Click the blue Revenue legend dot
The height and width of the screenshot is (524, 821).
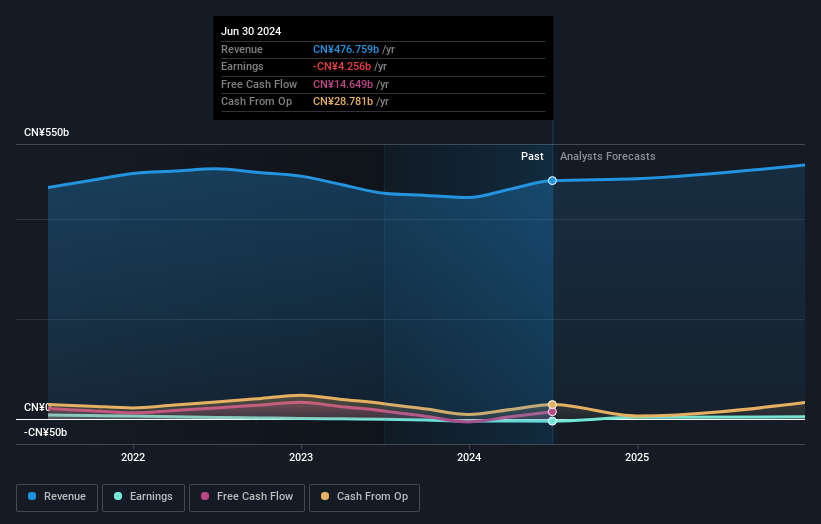32,496
